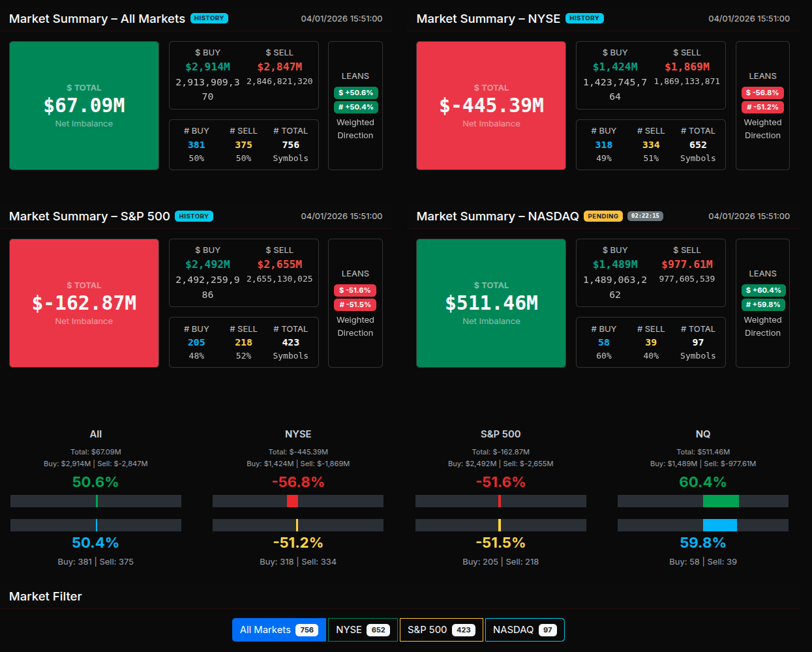The width and height of the screenshot is (812, 652).
Task: Click HISTORY badge next to NYSE title
Action: point(584,18)
